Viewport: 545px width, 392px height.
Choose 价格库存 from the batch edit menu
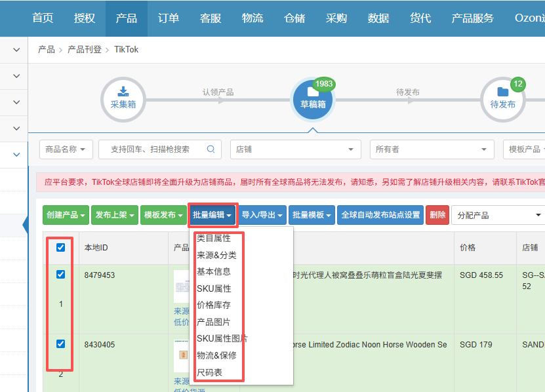point(214,305)
